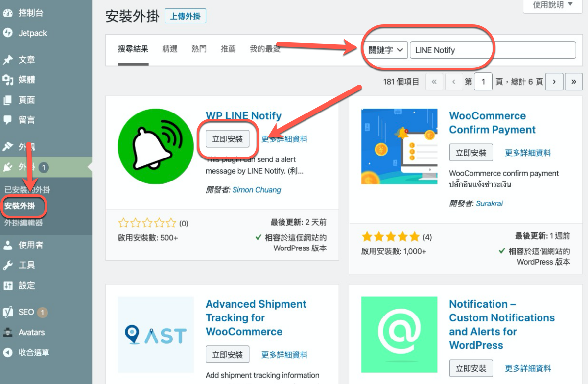Install WP LINE Notify with 立即安裝
The width and height of the screenshot is (588, 384).
coord(228,139)
